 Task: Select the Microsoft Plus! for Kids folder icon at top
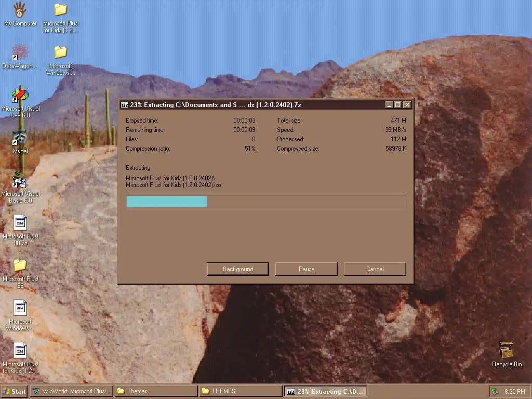[61, 10]
